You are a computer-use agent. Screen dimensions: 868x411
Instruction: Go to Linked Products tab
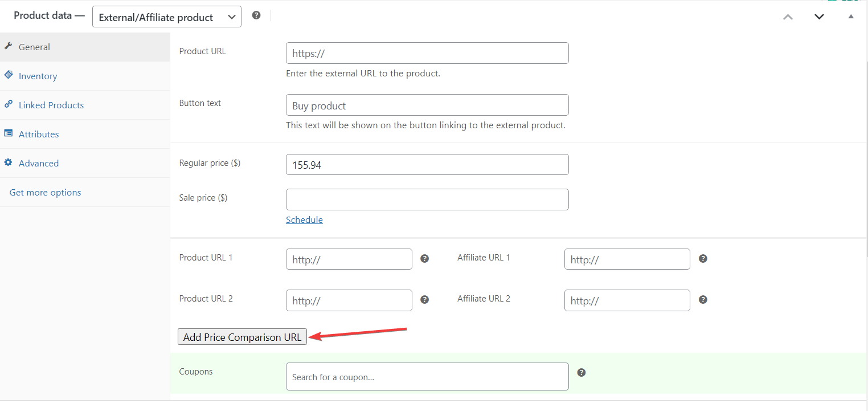pyautogui.click(x=85, y=105)
